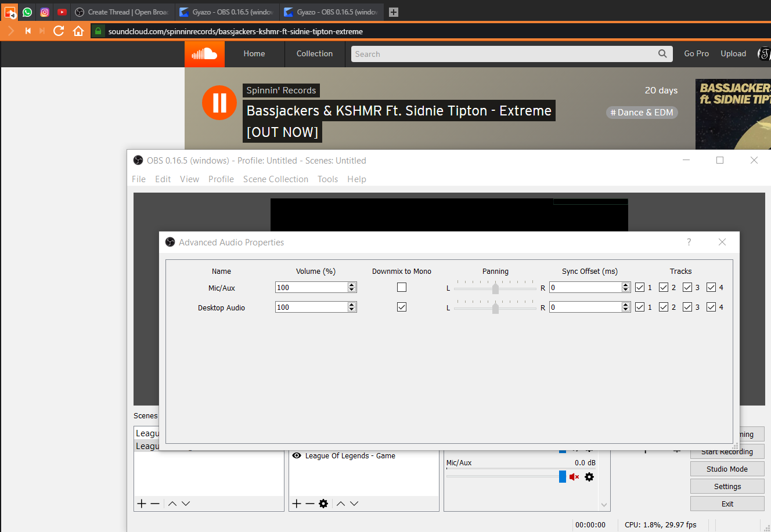Decrease Mic/Aux sync offset with down spinner

[626, 290]
